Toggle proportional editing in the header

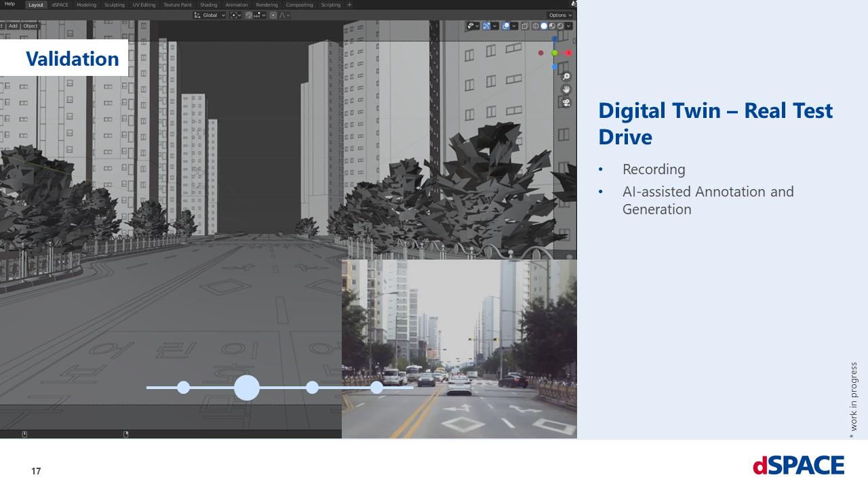(x=273, y=15)
